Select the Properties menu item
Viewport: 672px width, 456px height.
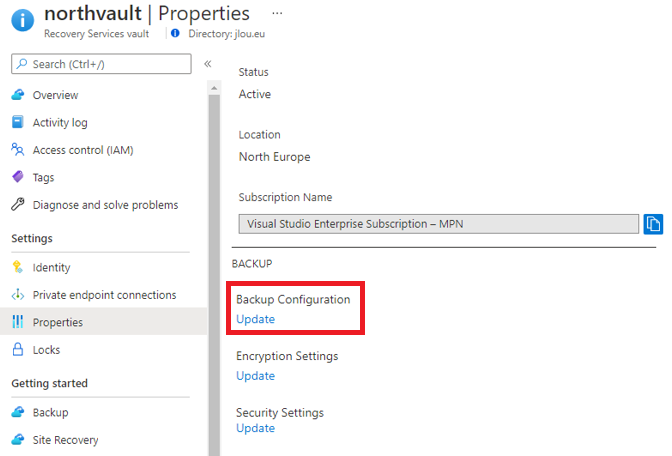tap(103, 322)
